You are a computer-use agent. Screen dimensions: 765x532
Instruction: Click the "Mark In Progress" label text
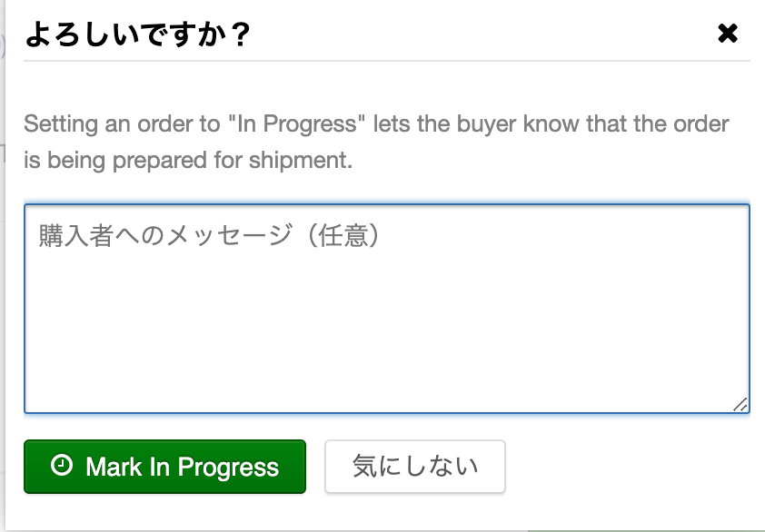(182, 468)
